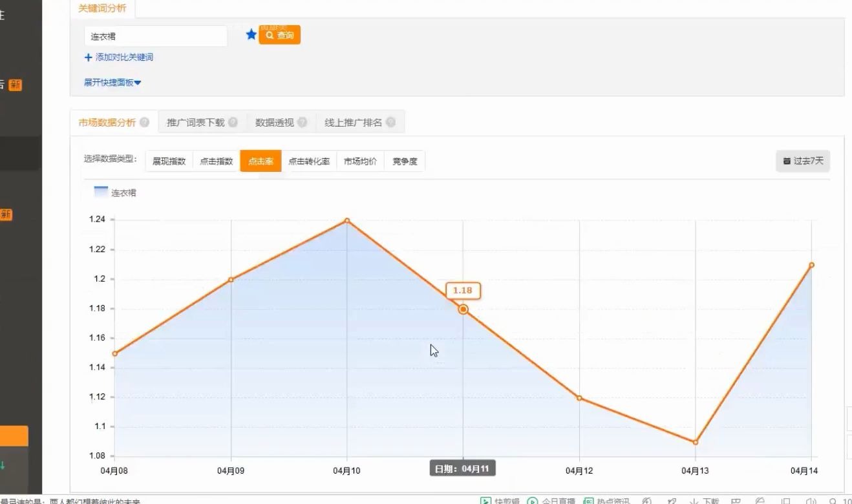The image size is (852, 504).
Task: Switch to the 数据透视 tab
Action: 281,122
